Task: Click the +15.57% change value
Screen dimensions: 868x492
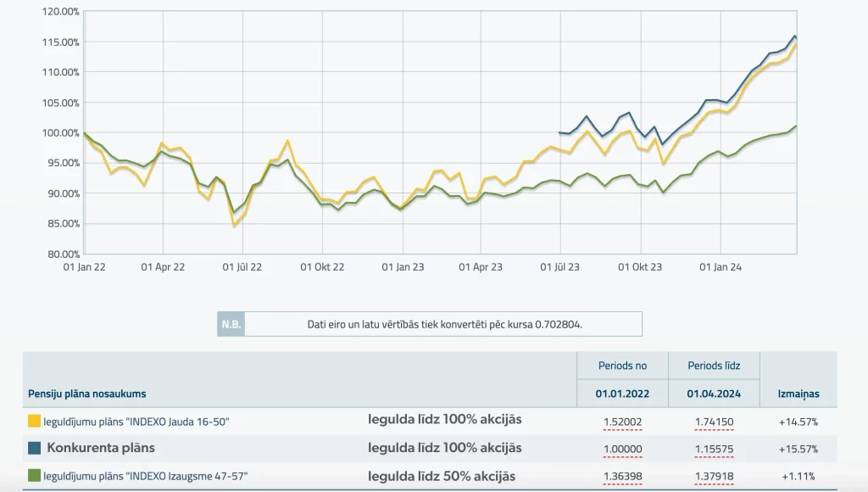Action: (x=798, y=449)
